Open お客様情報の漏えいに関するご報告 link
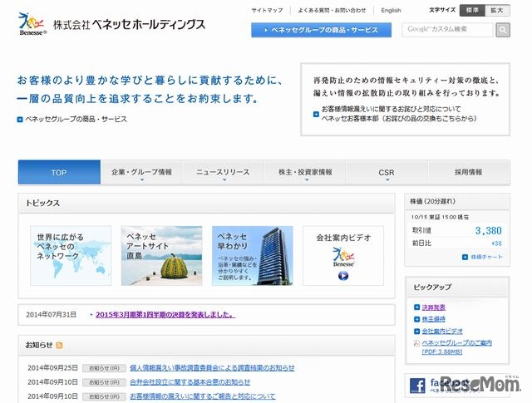This screenshot has width=532, height=403. [202, 396]
